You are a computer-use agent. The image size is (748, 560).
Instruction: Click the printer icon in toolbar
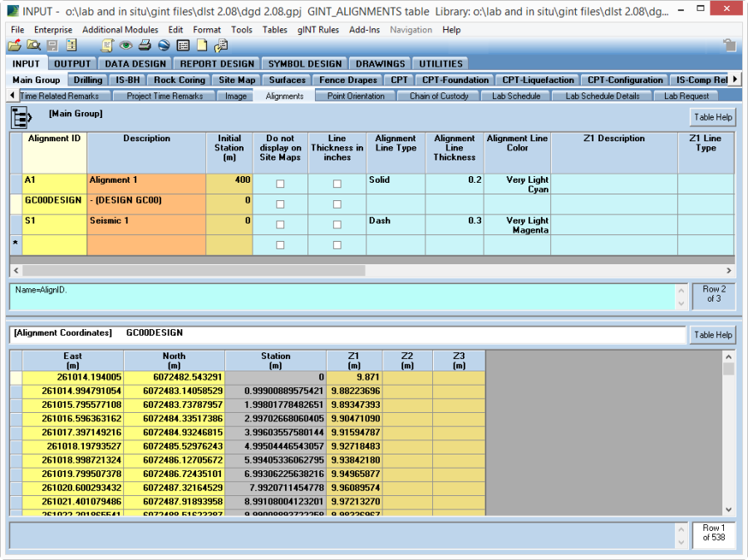click(145, 46)
